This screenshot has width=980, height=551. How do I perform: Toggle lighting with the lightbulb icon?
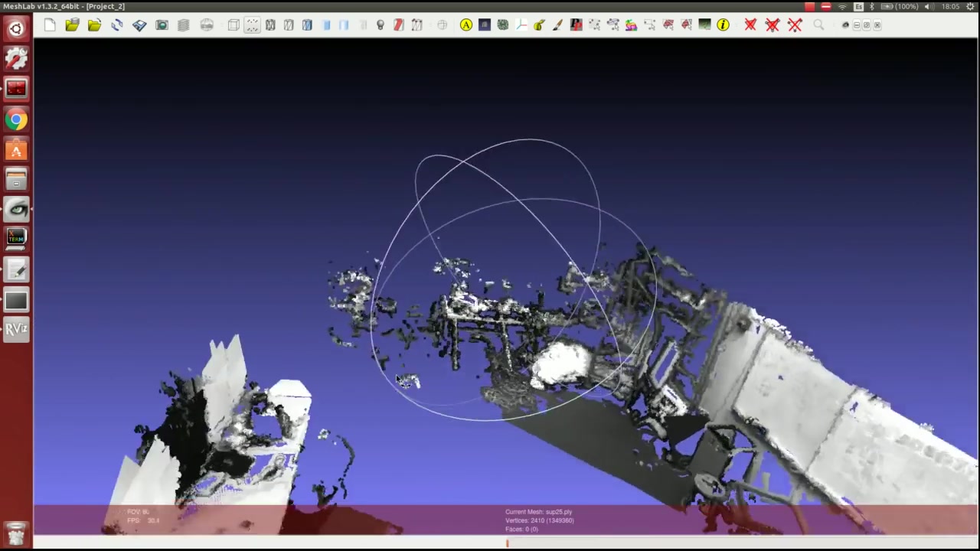coord(381,25)
